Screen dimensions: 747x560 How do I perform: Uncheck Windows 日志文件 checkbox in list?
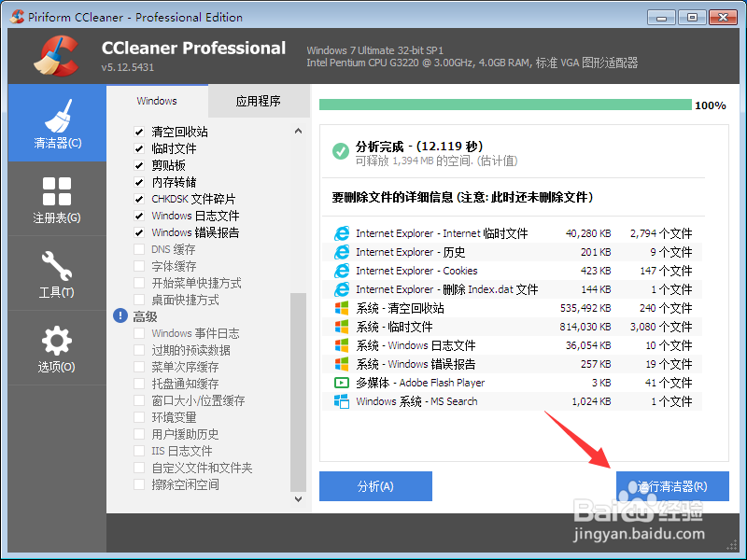tap(139, 216)
